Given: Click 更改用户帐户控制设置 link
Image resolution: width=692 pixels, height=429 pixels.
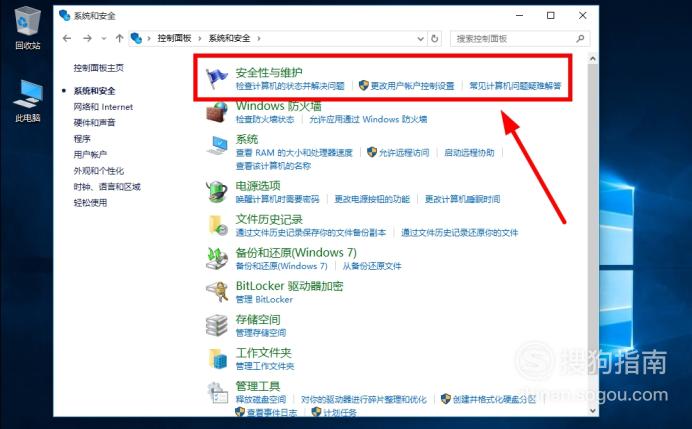Looking at the screenshot, I should (412, 86).
